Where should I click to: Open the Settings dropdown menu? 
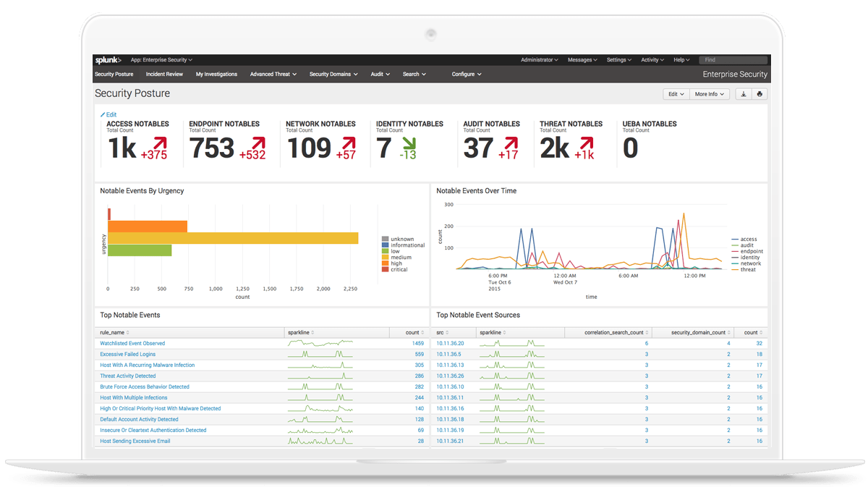pyautogui.click(x=619, y=60)
